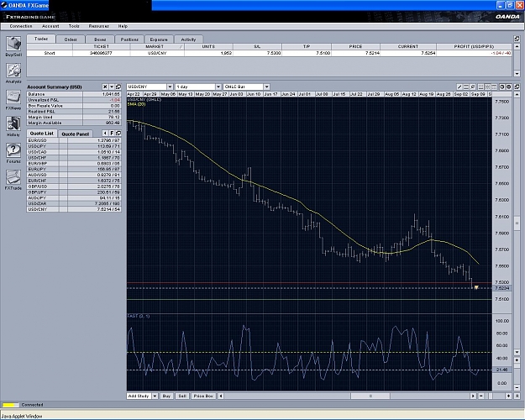Select the USD/ZAR quote row
The width and height of the screenshot is (525, 420).
pyautogui.click(x=74, y=203)
